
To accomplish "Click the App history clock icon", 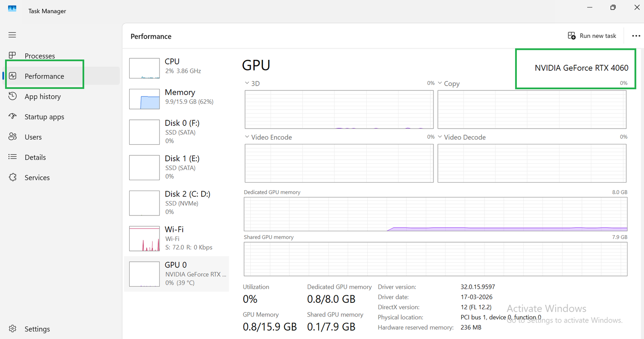I will click(12, 96).
